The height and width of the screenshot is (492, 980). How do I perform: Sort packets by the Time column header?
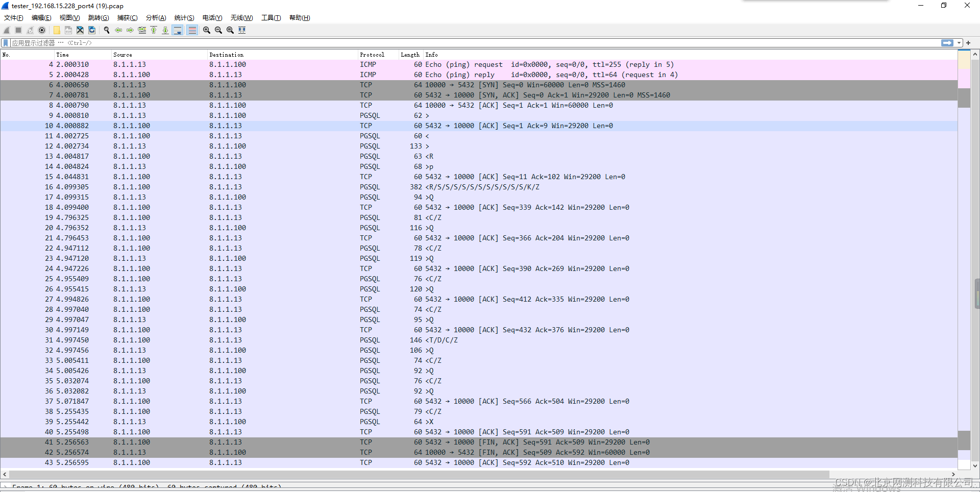83,55
